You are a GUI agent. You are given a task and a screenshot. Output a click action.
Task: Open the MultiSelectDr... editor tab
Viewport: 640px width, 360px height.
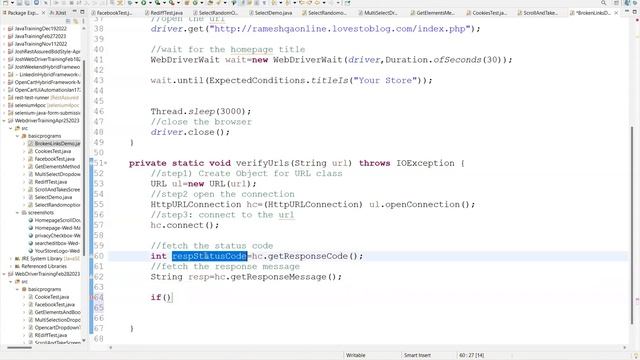point(378,13)
